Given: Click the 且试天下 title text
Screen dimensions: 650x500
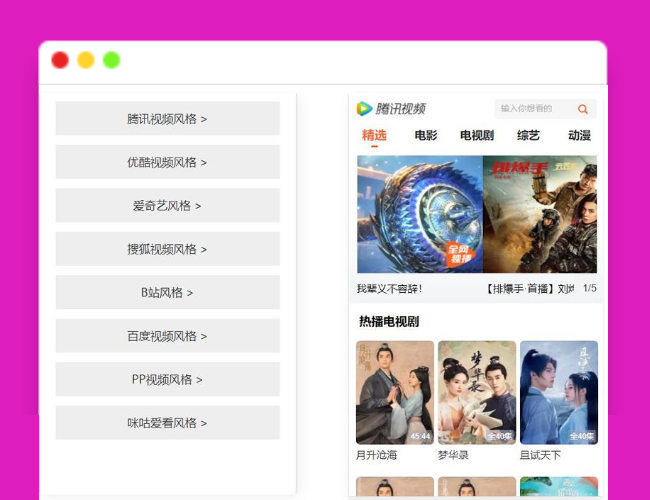Looking at the screenshot, I should click(540, 455).
